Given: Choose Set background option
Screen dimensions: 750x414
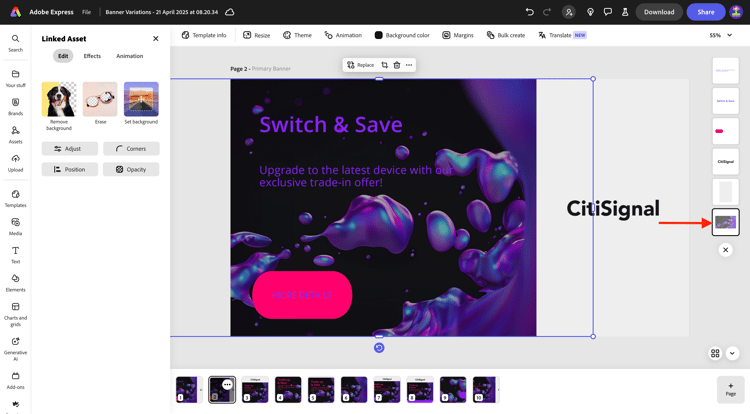Looking at the screenshot, I should click(141, 103).
